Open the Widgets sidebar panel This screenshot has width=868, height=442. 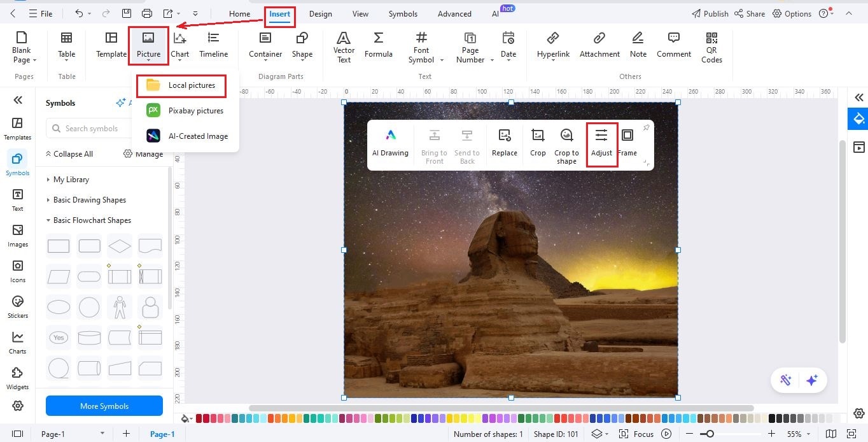point(17,378)
